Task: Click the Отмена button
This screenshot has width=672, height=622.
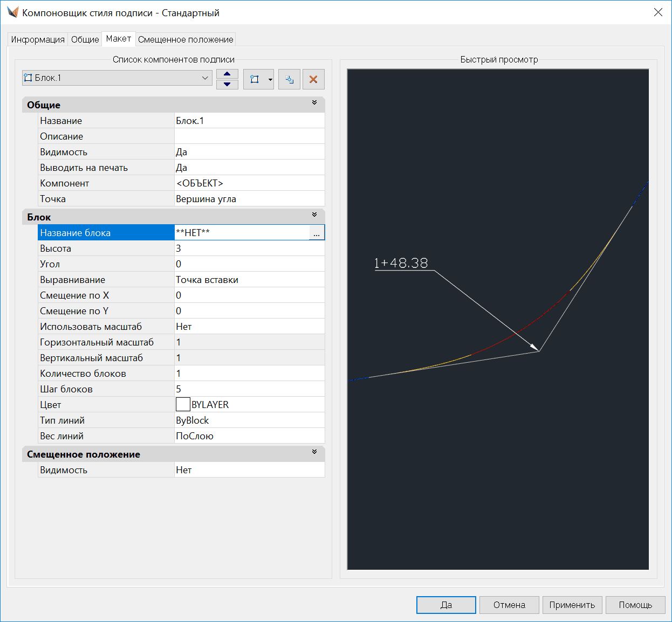Action: tap(509, 605)
